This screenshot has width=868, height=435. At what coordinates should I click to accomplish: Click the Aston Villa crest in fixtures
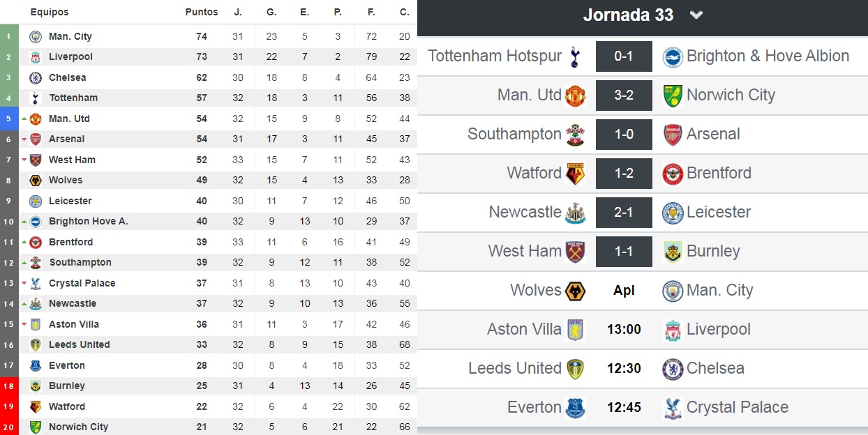click(x=575, y=330)
